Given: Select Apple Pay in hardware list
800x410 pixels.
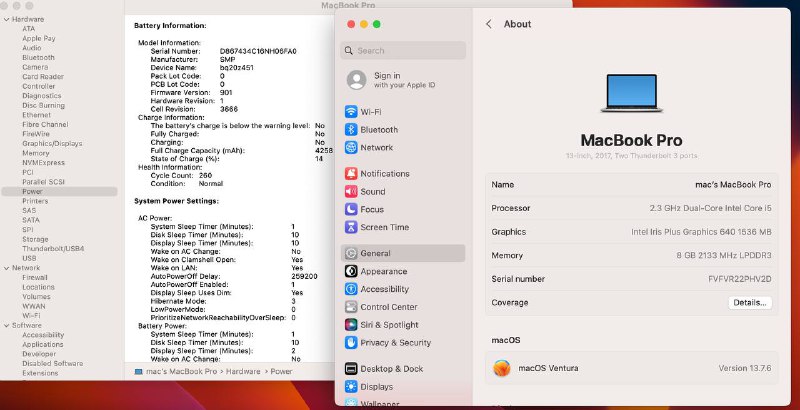Looking at the screenshot, I should coord(39,38).
